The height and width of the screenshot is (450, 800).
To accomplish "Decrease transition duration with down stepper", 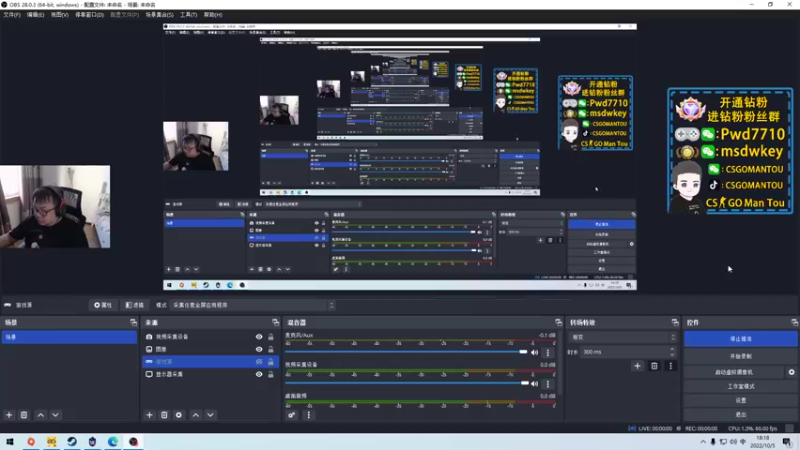I will point(672,355).
